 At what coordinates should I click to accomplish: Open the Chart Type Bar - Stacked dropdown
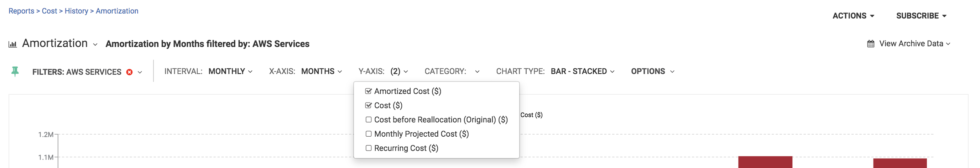(x=582, y=72)
